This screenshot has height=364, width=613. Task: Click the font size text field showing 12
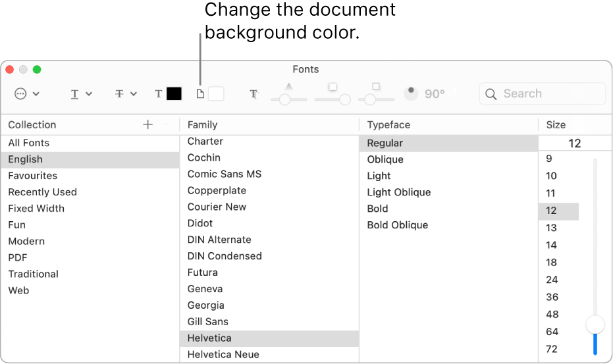pyautogui.click(x=574, y=143)
